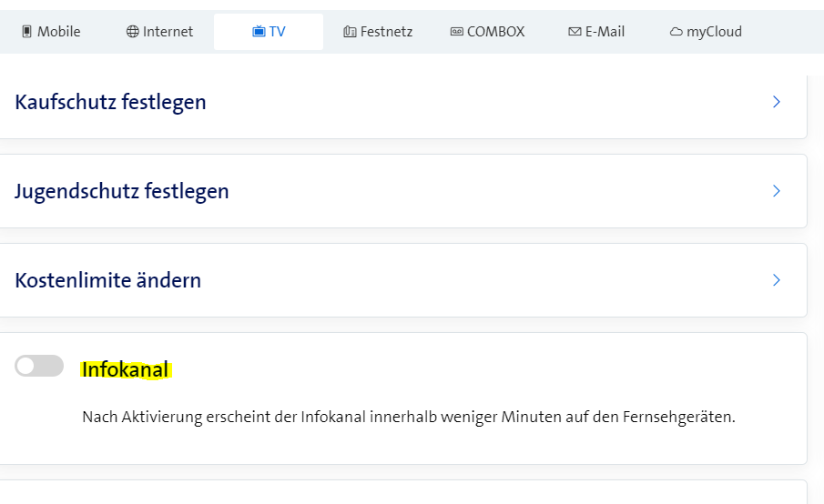Image resolution: width=824 pixels, height=504 pixels.
Task: Click the mobile phone icon in tab bar
Action: pyautogui.click(x=26, y=32)
